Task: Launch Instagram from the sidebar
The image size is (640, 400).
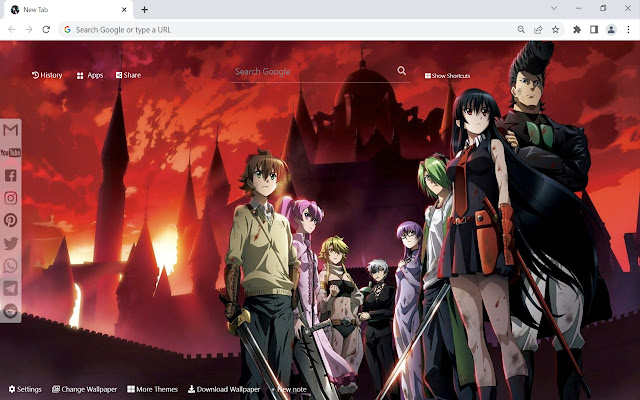Action: (x=11, y=198)
